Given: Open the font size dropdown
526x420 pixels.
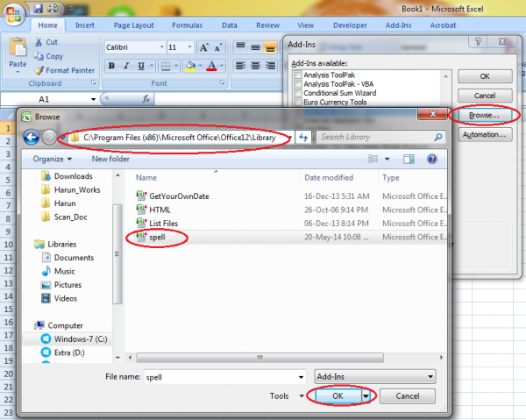Looking at the screenshot, I should 190,47.
